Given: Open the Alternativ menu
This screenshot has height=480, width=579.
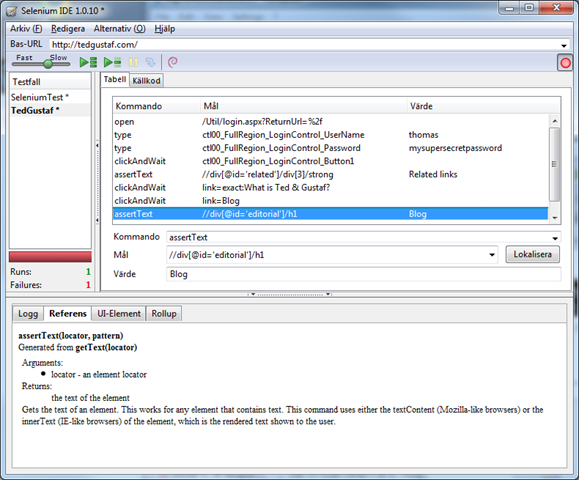Looking at the screenshot, I should (119, 29).
